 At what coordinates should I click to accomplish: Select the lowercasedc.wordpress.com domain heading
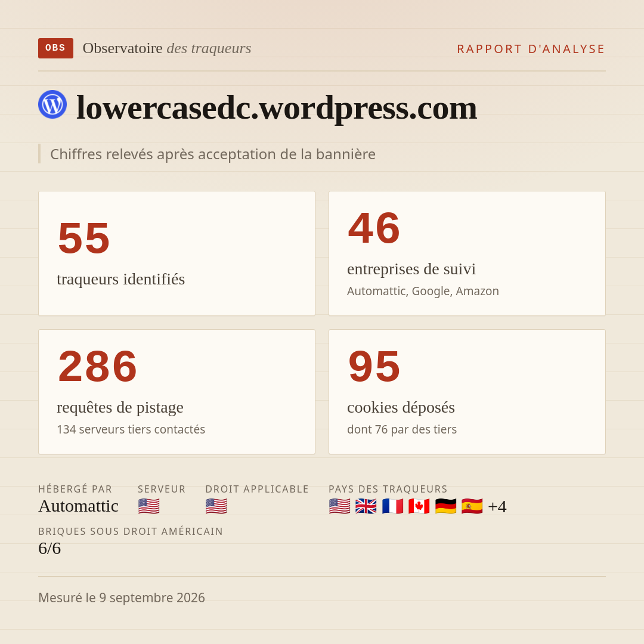click(x=277, y=107)
